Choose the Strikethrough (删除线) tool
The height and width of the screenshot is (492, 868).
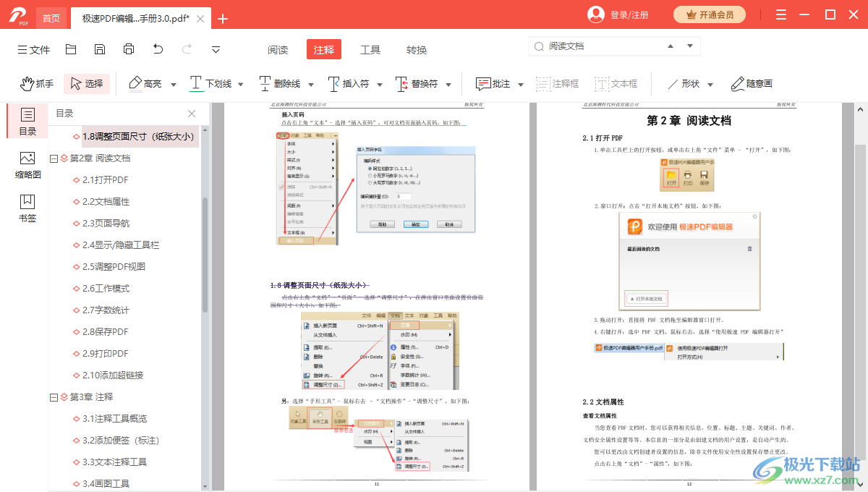pyautogui.click(x=279, y=84)
